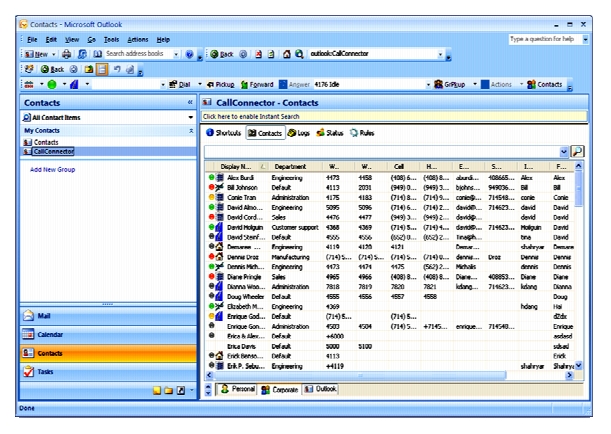Click the green status presence icon
Screen dimensions: 611x434
tap(52, 84)
